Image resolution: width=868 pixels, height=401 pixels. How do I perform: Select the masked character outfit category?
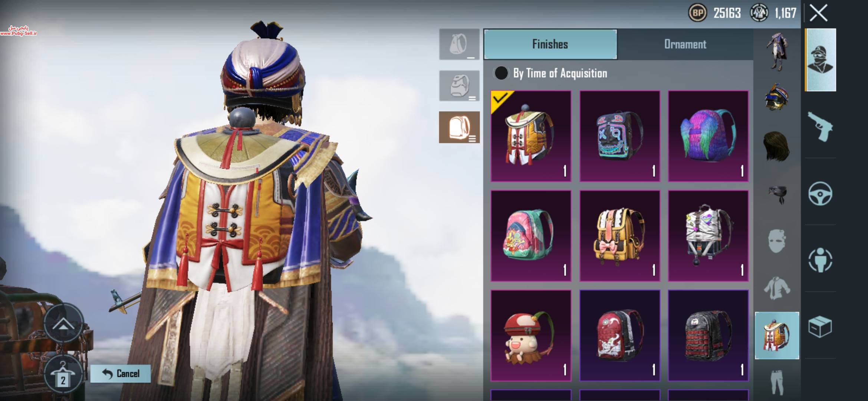coord(820,60)
